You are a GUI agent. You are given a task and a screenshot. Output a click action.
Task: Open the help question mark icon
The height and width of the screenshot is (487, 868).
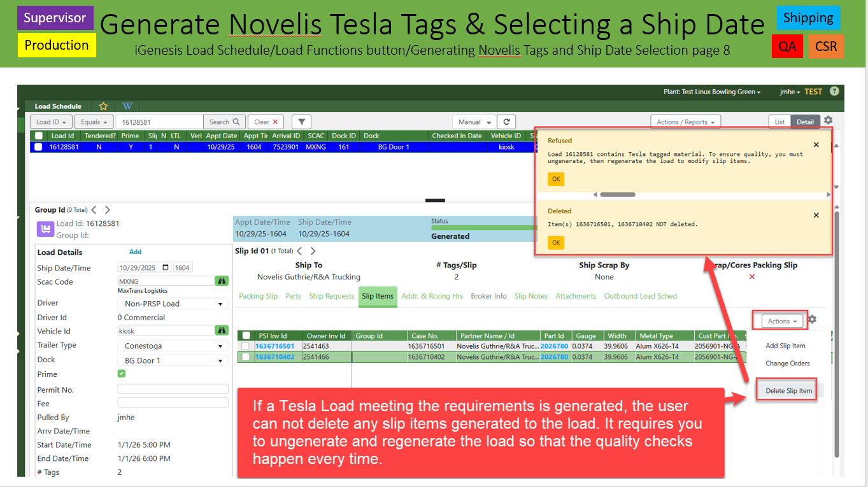click(834, 92)
